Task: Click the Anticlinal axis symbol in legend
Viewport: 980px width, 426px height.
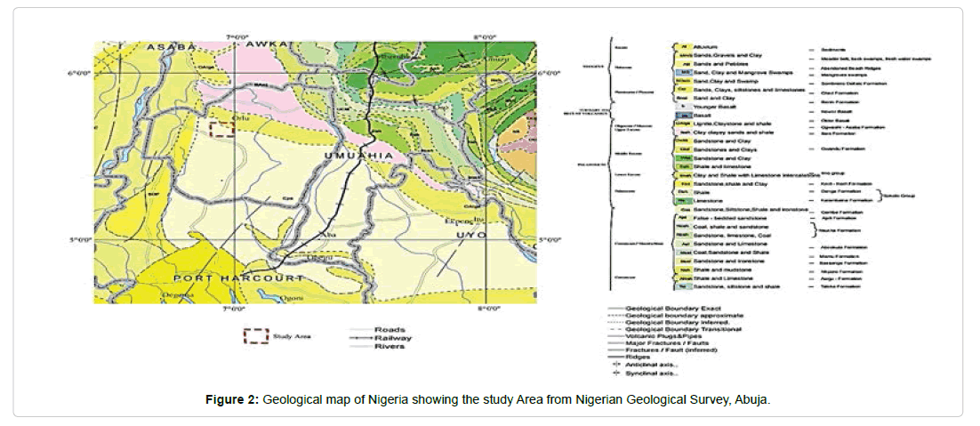Action: [615, 365]
